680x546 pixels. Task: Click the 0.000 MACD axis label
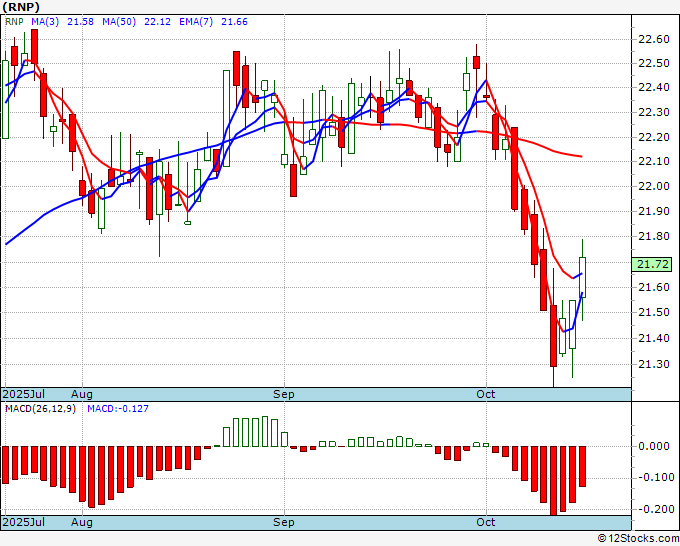656,446
